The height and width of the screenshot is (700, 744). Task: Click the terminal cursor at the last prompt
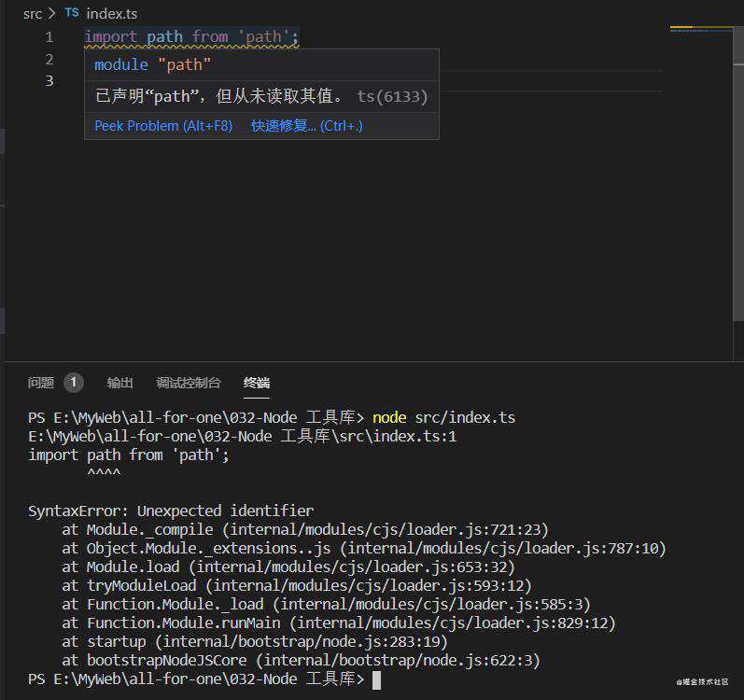[376, 680]
